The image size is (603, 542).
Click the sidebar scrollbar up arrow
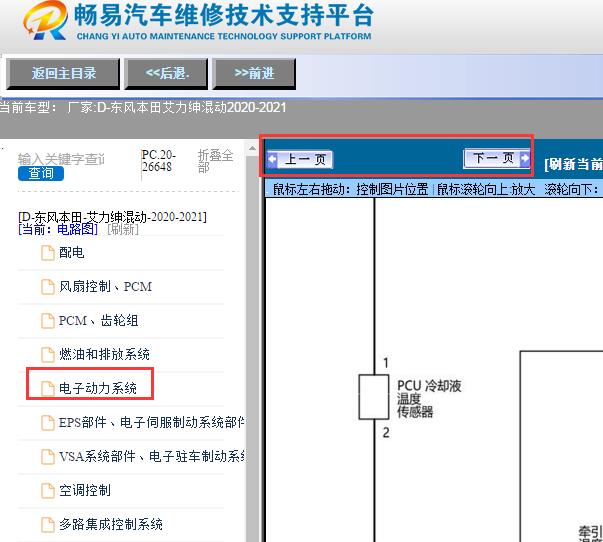point(252,148)
